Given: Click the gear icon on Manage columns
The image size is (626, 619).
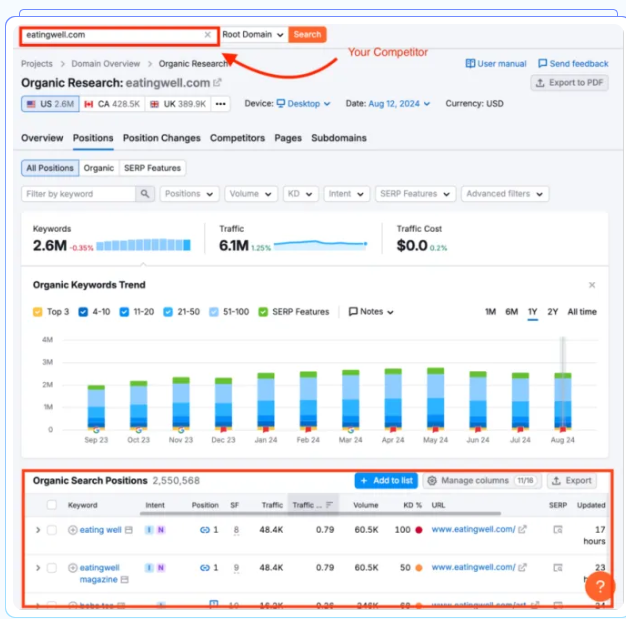Looking at the screenshot, I should (x=432, y=480).
